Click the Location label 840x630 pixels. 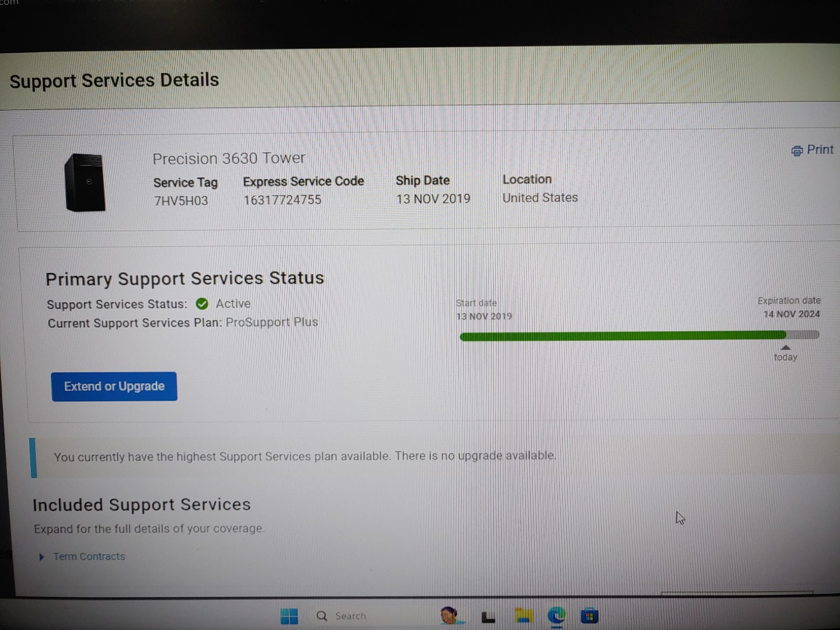coord(527,179)
